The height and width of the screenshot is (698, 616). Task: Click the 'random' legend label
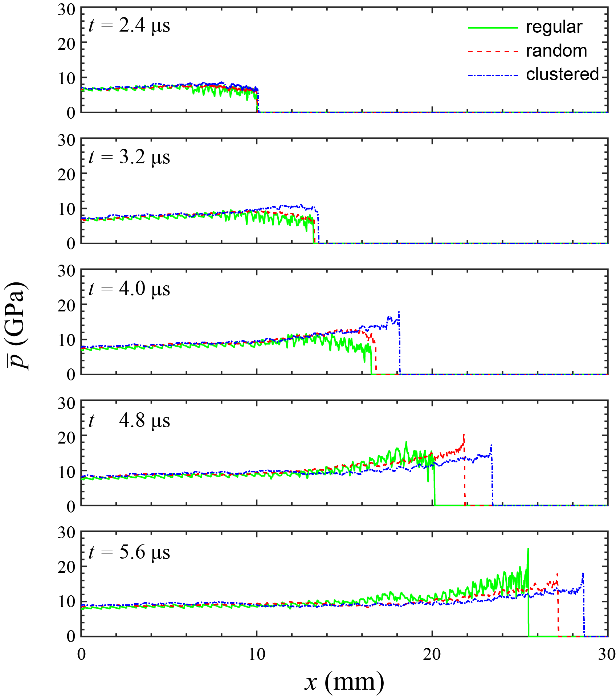coord(556,51)
